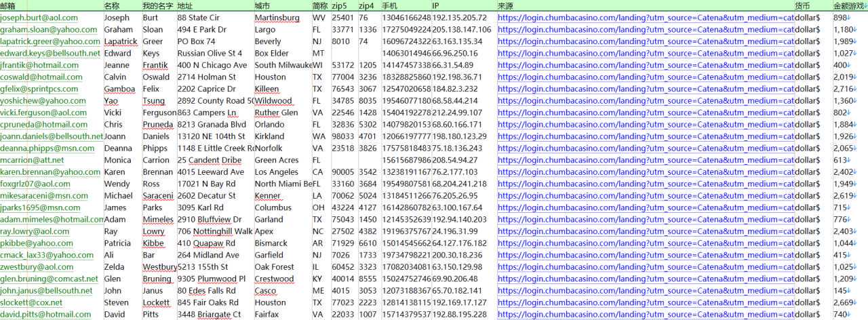868x320 pixels.
Task: Select the 'Kirkland' city cell
Action: click(269, 136)
